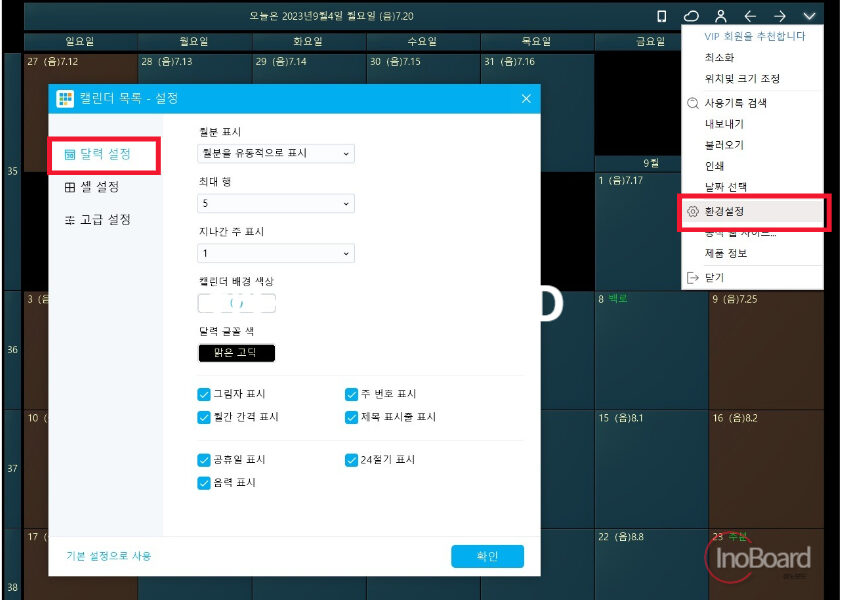Click the 맑은 고딕 font button
This screenshot has height=600, width=844.
click(x=236, y=353)
